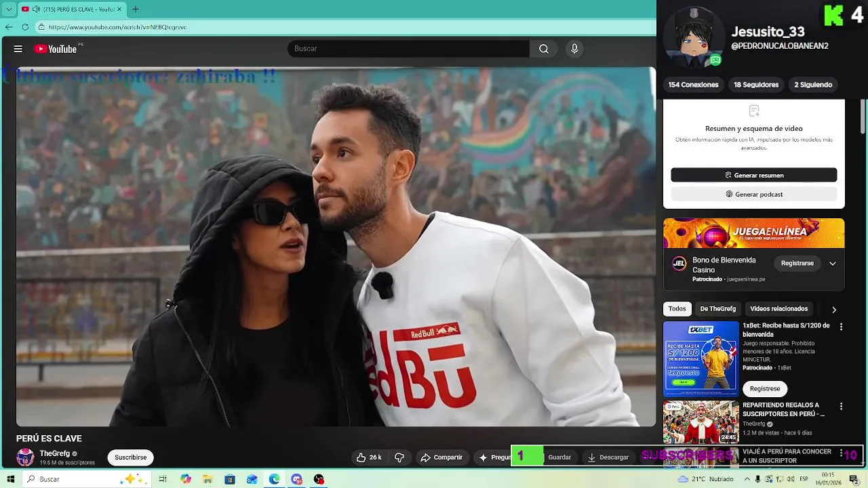Open the 21°C Nublado weather widget

705,479
